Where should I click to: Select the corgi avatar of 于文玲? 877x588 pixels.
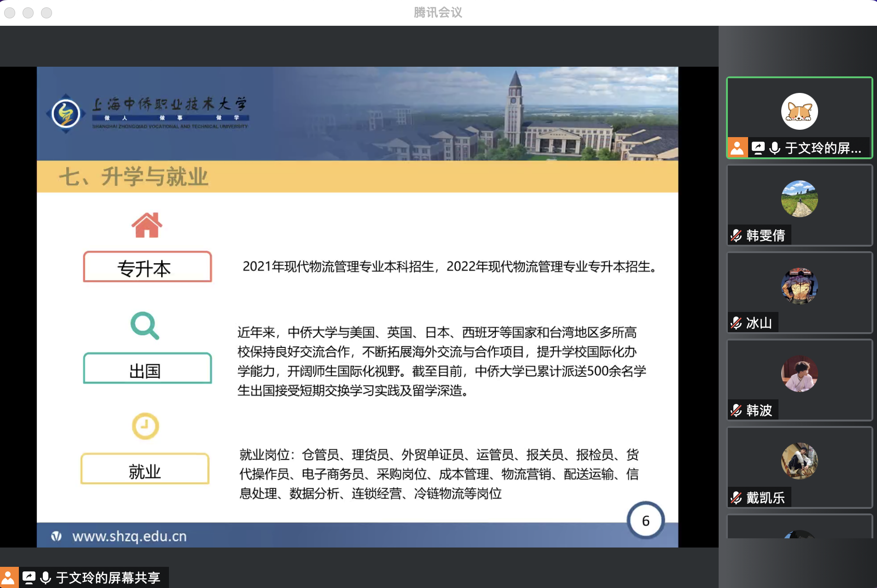pos(799,111)
